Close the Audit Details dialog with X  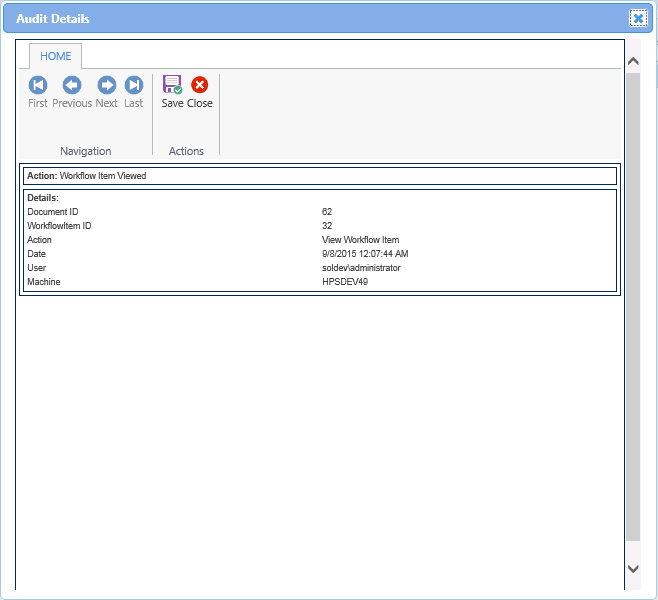point(638,18)
